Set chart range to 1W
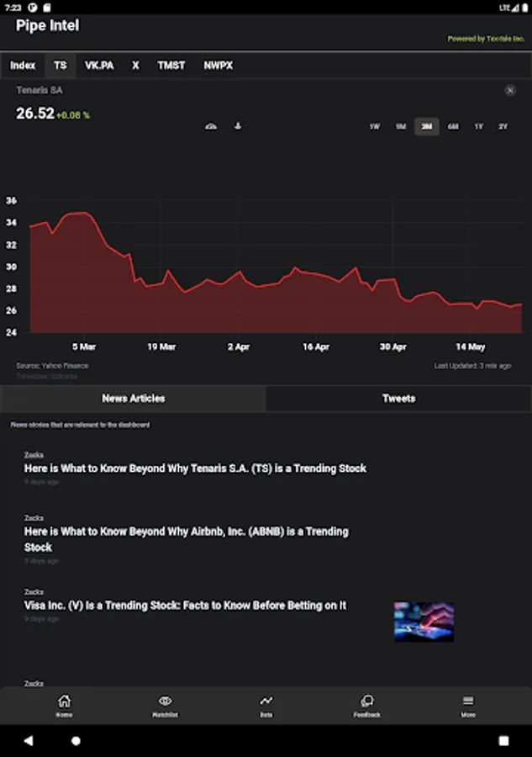The image size is (532, 757). point(374,126)
